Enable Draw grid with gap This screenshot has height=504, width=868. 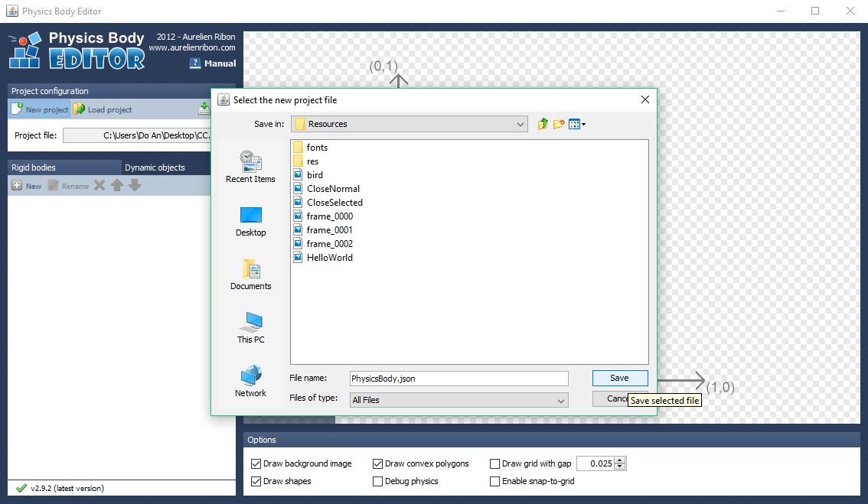point(495,463)
